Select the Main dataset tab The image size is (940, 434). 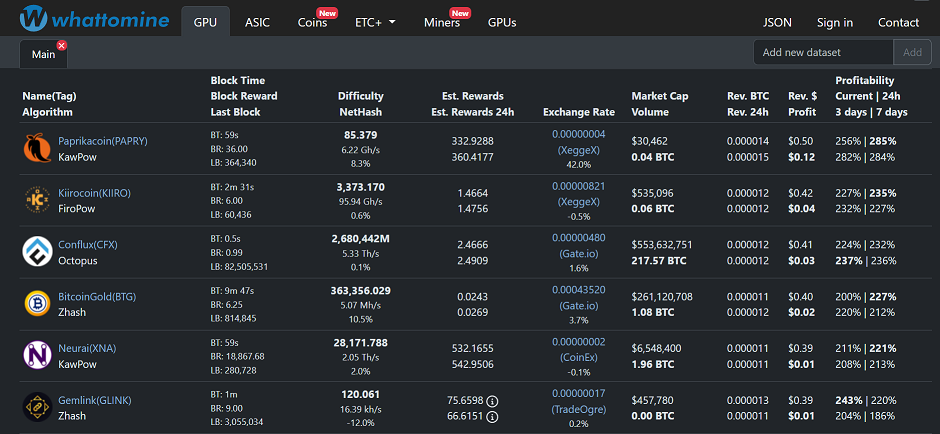(43, 54)
